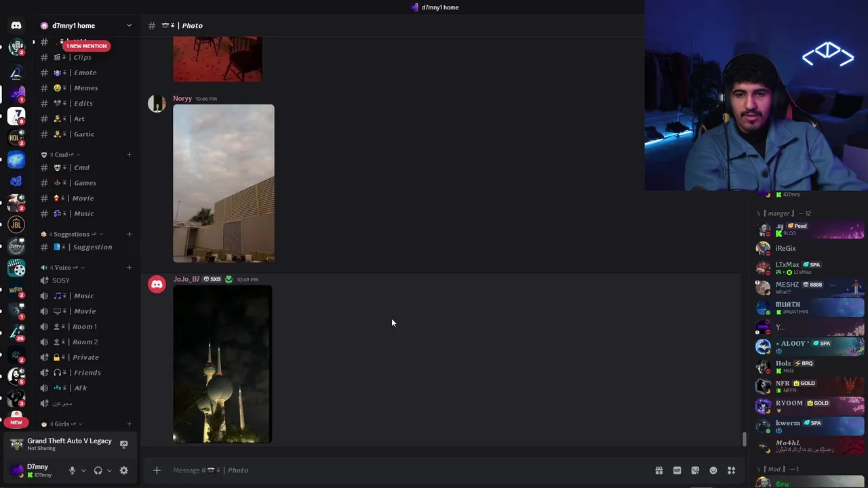
Task: Collapse the Girls category
Action: [62, 424]
